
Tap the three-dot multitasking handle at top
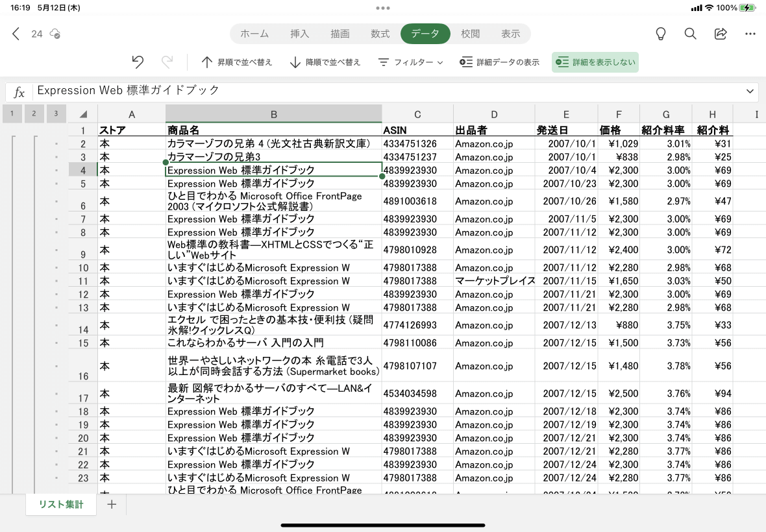tap(383, 8)
